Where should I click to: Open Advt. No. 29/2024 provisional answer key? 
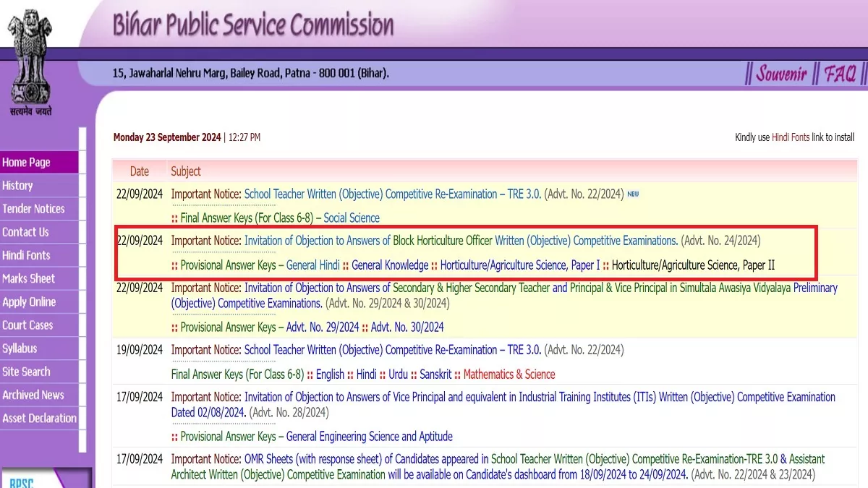pos(323,327)
